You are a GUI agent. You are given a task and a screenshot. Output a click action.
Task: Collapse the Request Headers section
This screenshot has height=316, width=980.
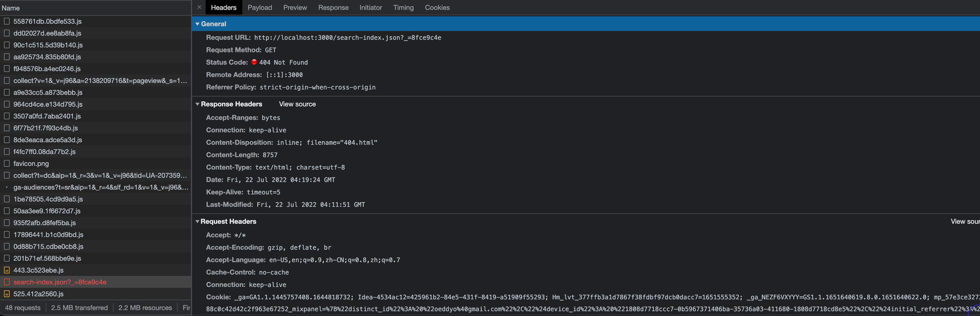click(x=197, y=221)
